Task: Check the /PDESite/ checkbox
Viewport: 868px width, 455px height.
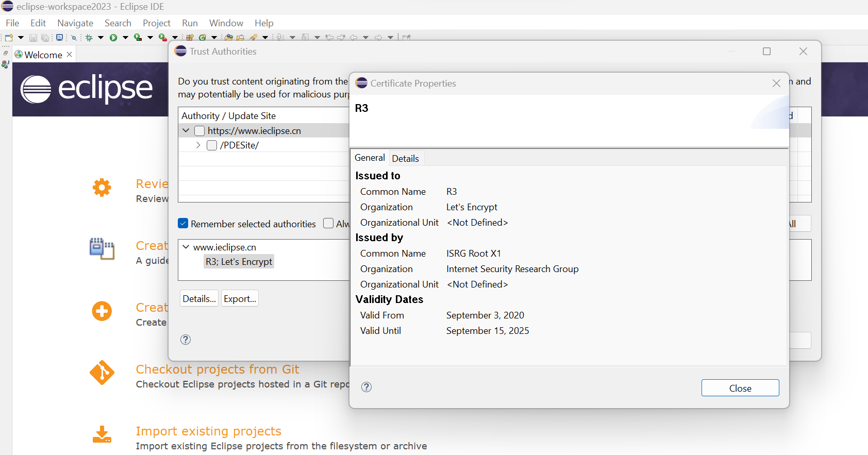Action: click(x=212, y=145)
